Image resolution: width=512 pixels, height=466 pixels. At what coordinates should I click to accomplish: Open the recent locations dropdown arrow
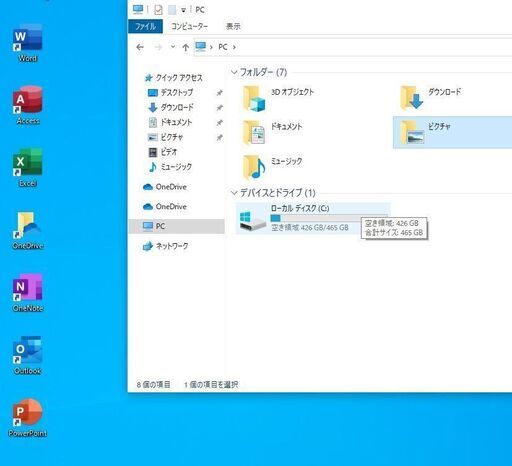[x=173, y=47]
